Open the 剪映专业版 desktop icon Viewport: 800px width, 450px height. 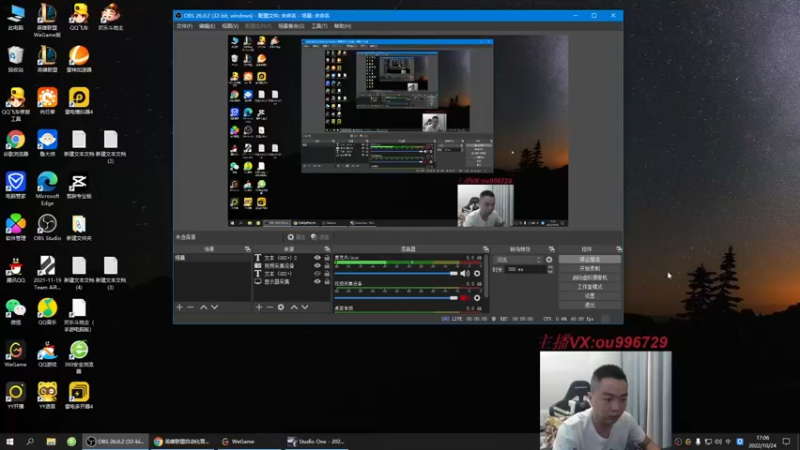[79, 185]
